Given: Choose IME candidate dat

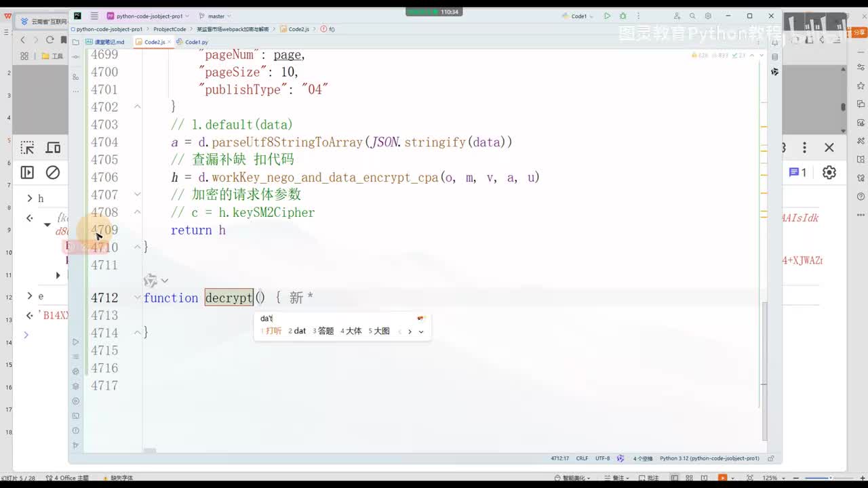Looking at the screenshot, I should coord(297,331).
